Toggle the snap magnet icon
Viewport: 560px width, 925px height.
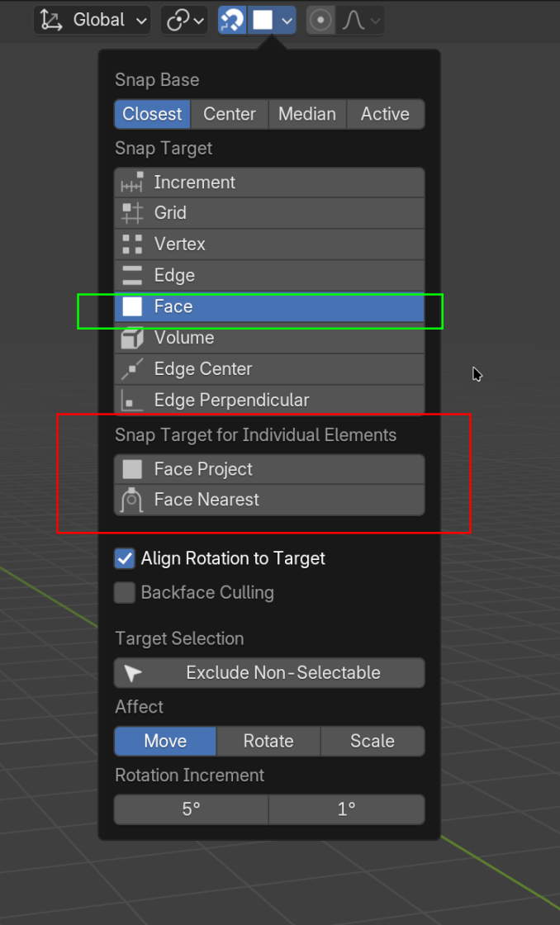tap(232, 20)
